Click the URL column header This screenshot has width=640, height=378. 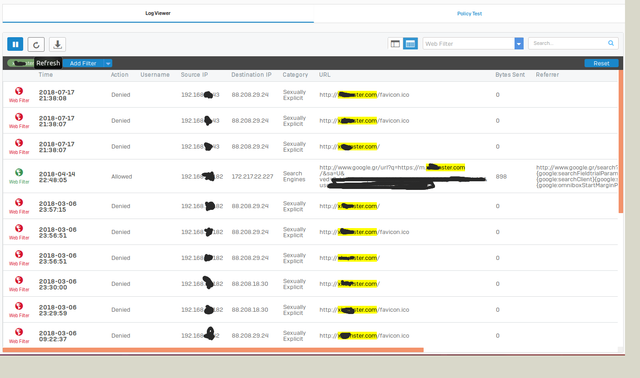325,75
